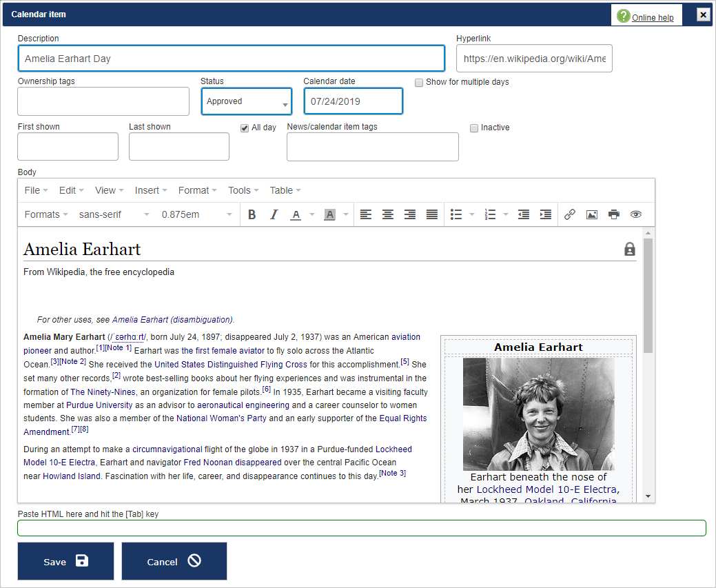The image size is (716, 588).
Task: Preview the content with the eye icon
Action: click(x=636, y=214)
